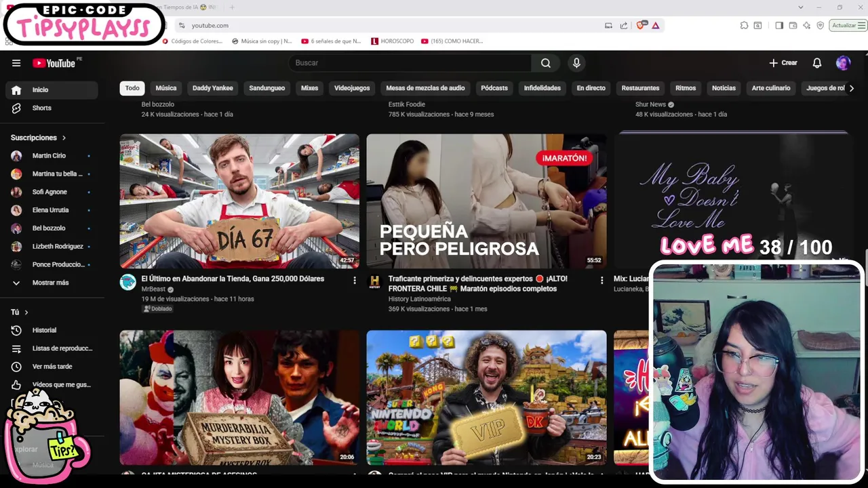Show more category chips with right arrow
The height and width of the screenshot is (488, 868).
coord(852,88)
